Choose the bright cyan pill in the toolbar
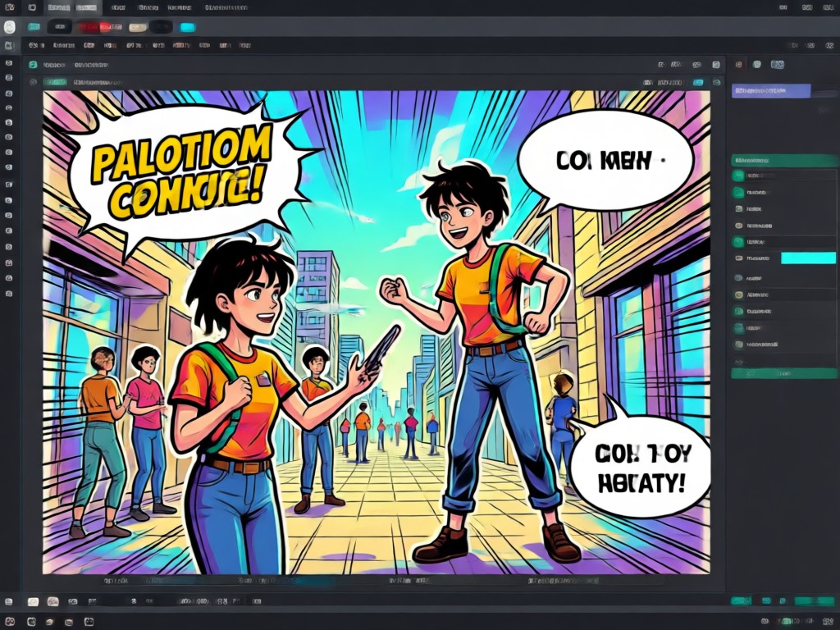Viewport: 840px width, 630px height. pyautogui.click(x=188, y=27)
